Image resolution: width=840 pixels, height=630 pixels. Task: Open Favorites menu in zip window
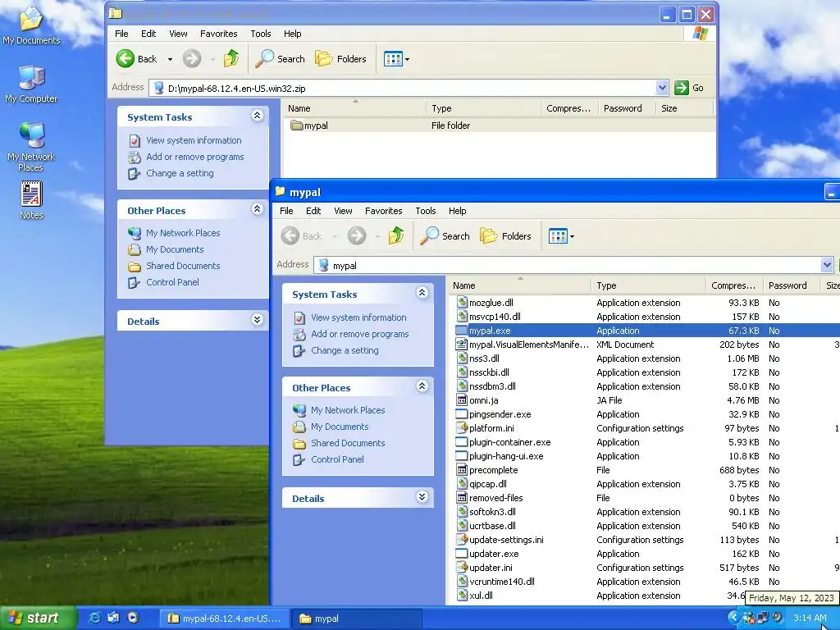218,33
